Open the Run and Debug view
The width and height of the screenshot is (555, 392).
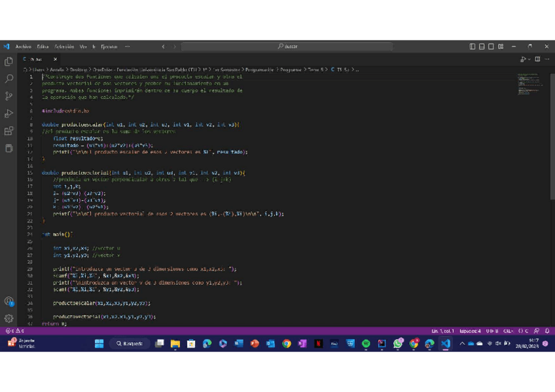[x=9, y=114]
